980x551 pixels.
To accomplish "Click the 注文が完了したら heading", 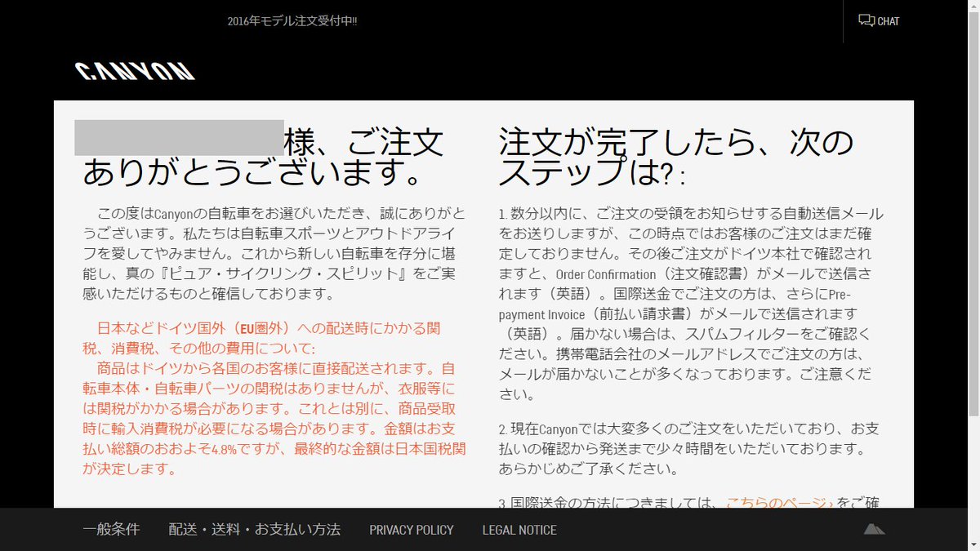I will pos(676,157).
